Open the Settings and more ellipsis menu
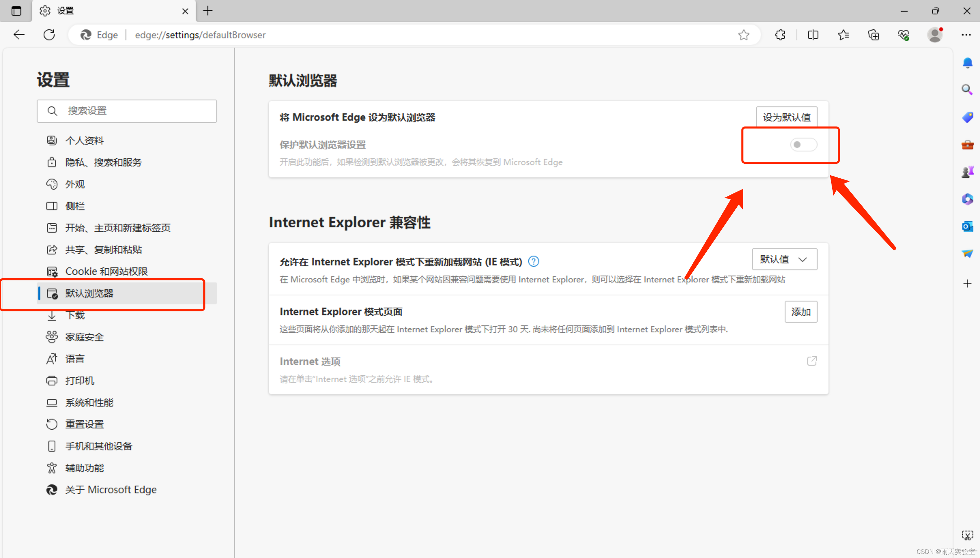The height and width of the screenshot is (558, 980). 966,35
